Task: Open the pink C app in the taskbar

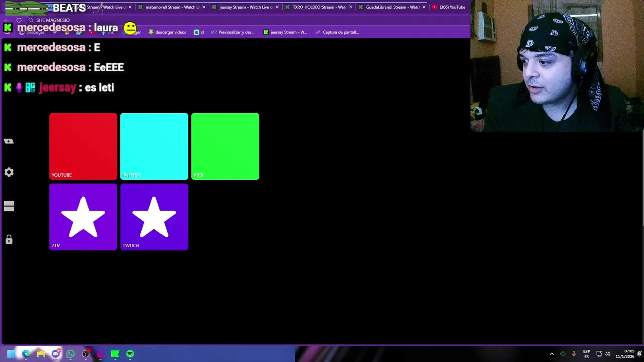Action: (x=100, y=354)
